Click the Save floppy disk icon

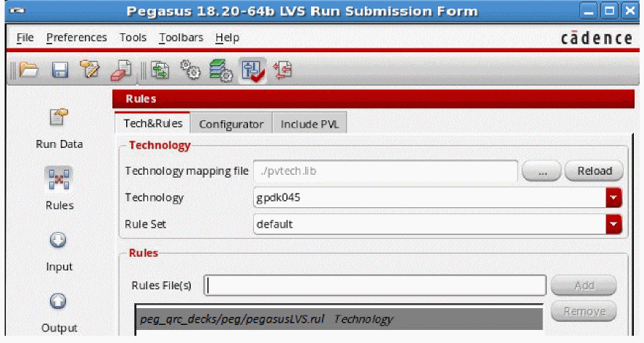pyautogui.click(x=60, y=70)
